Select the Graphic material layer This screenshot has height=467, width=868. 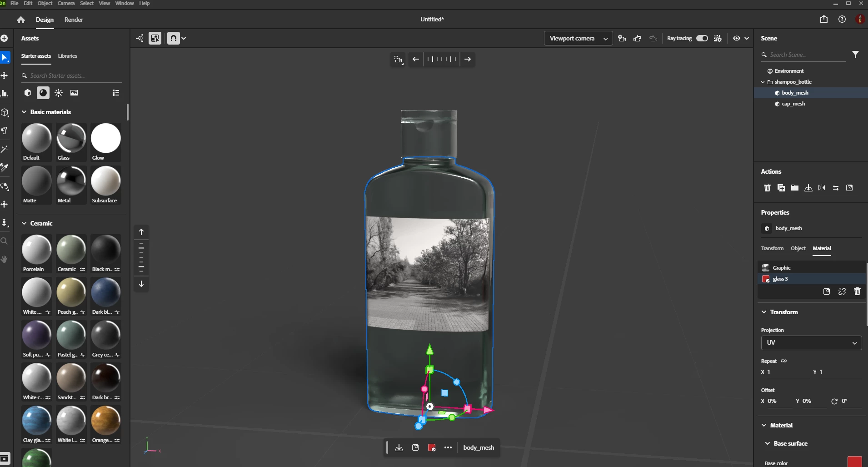pos(811,268)
